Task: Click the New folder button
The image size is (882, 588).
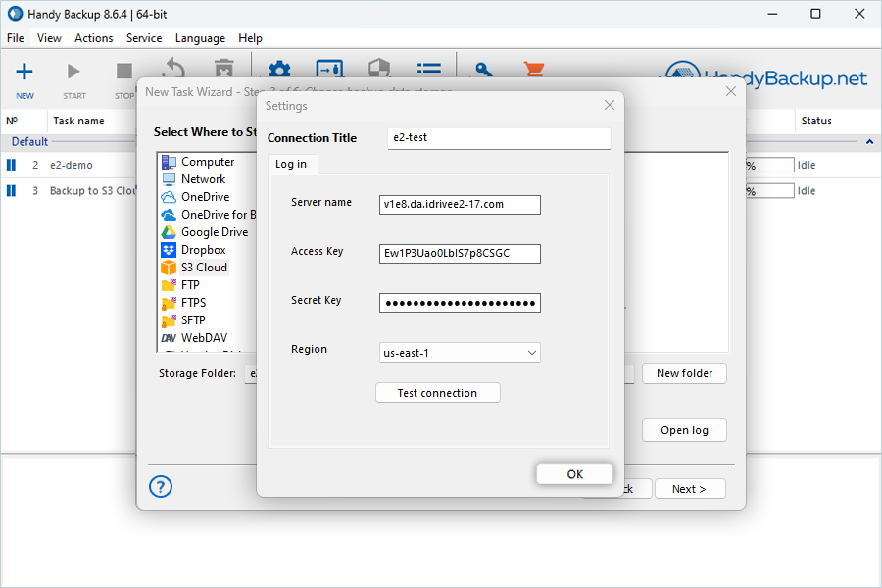Action: (x=684, y=373)
